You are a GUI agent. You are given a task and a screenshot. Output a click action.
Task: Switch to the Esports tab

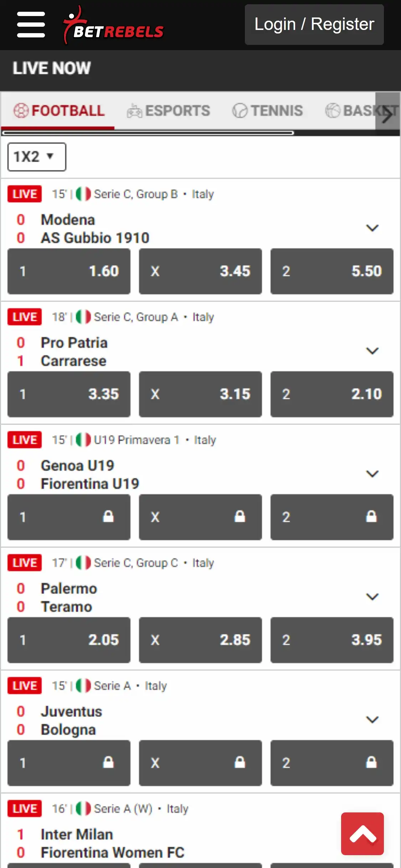169,111
